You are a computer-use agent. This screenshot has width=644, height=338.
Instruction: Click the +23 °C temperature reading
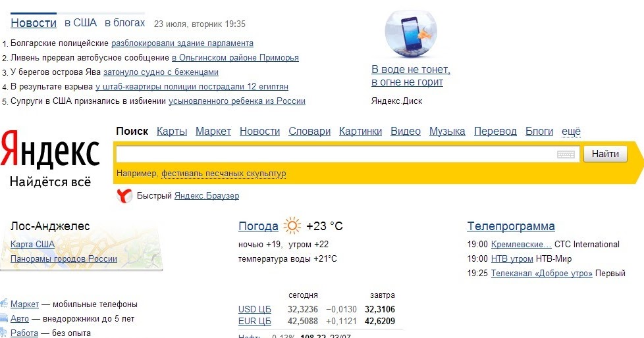click(x=325, y=226)
